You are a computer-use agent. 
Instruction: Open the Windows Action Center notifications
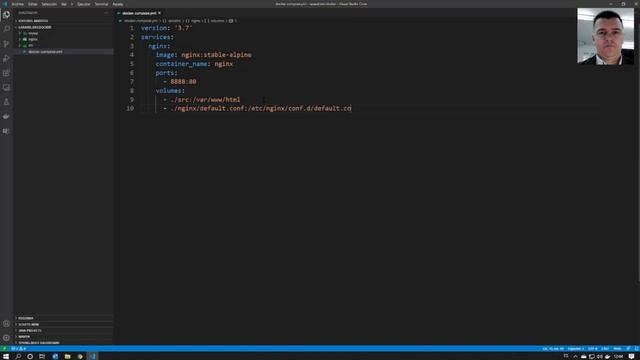(632, 356)
